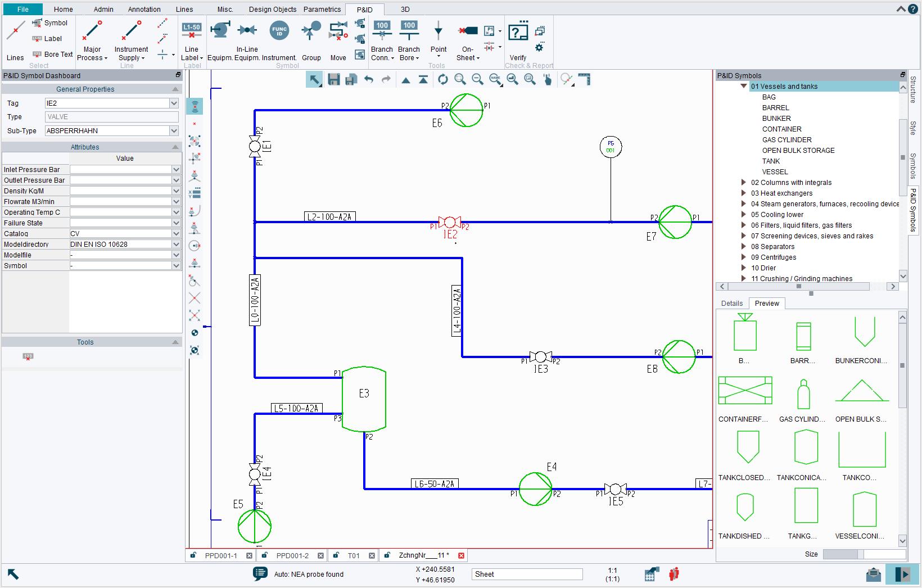Save the drawing with the floppy disk icon
The image size is (922, 588).
333,79
